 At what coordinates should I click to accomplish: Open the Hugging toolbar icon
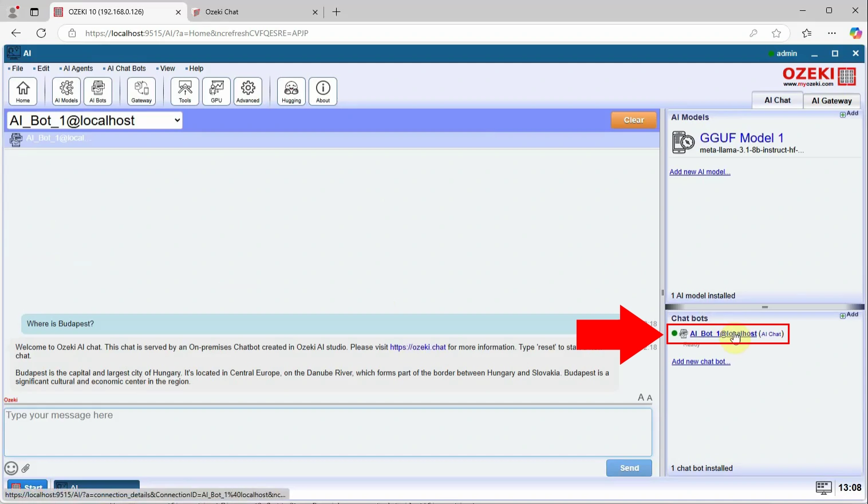[x=291, y=92]
